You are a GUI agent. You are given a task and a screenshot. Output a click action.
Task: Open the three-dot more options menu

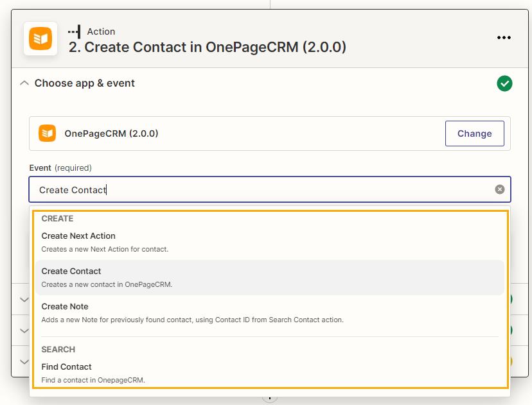coord(504,38)
